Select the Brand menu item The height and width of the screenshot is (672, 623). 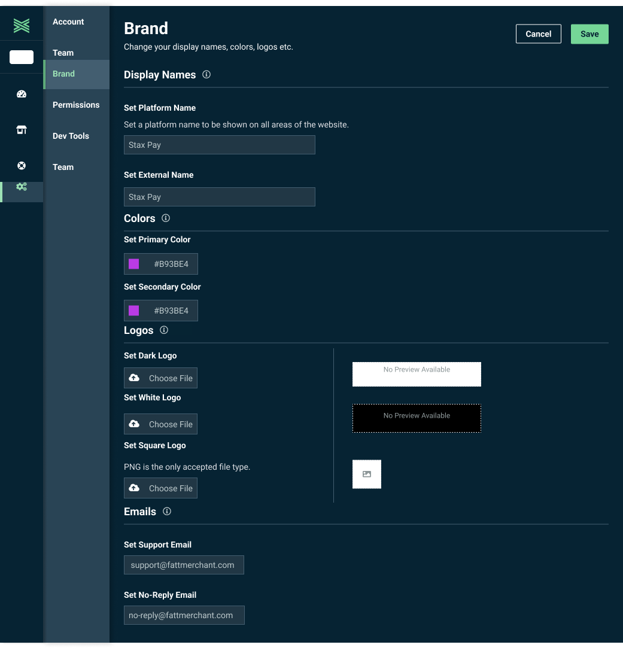(x=77, y=74)
